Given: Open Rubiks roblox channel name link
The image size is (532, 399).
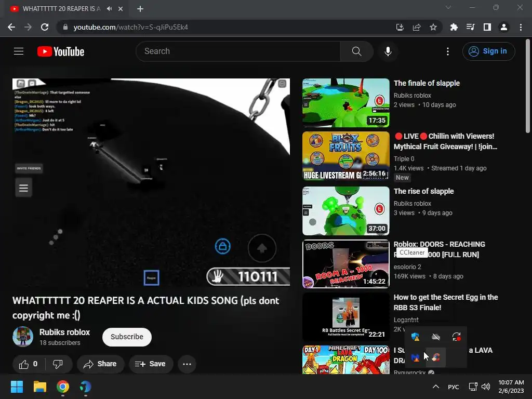Looking at the screenshot, I should (64, 332).
